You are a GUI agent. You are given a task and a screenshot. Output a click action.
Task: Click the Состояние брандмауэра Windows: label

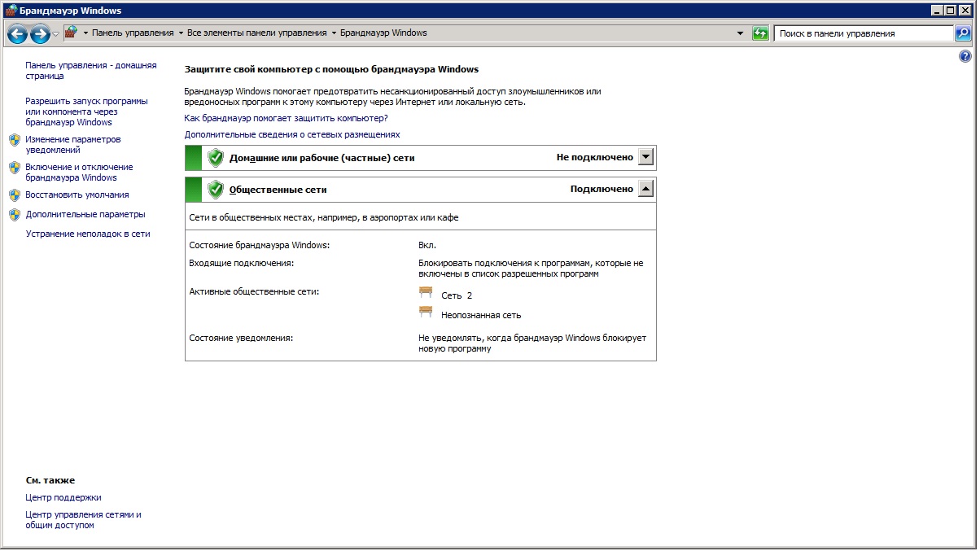(x=260, y=245)
